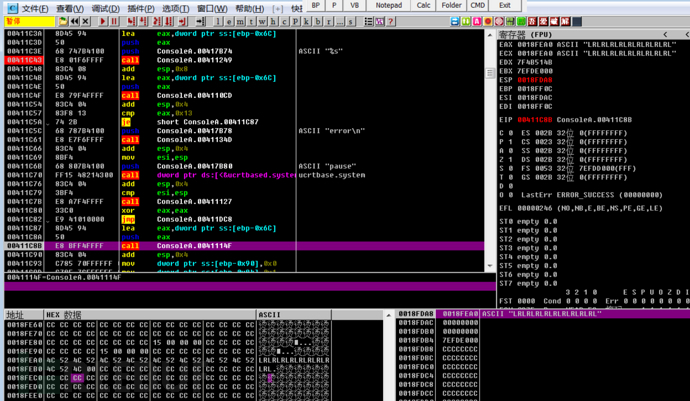This screenshot has height=401, width=690.
Task: Select the highlighted call ConsoleA.0041114F line
Action: coord(200,245)
